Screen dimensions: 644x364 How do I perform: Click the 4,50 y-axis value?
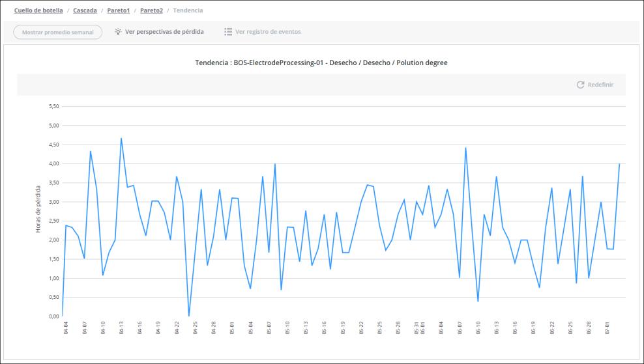(54, 145)
